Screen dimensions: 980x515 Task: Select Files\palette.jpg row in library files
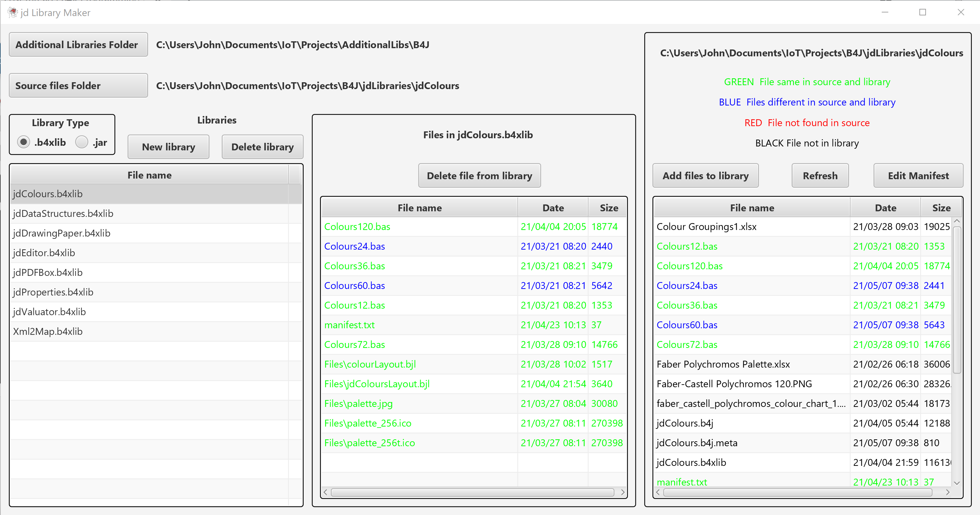(x=358, y=404)
